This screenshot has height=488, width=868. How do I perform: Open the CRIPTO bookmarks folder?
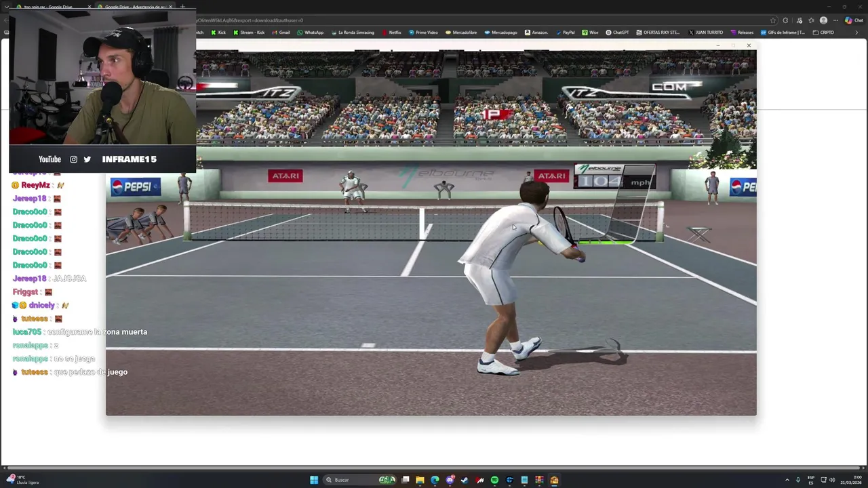tap(823, 33)
